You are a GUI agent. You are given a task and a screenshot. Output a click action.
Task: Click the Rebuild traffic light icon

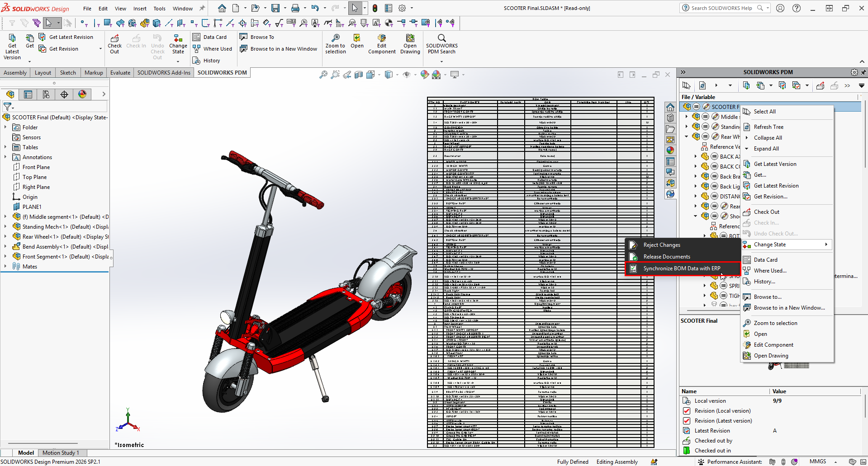coord(375,8)
